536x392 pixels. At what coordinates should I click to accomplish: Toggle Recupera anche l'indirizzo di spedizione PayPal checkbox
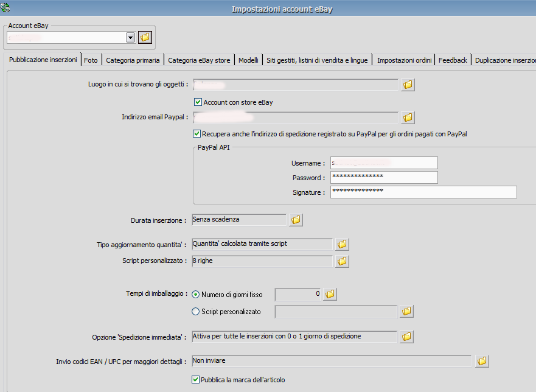197,134
